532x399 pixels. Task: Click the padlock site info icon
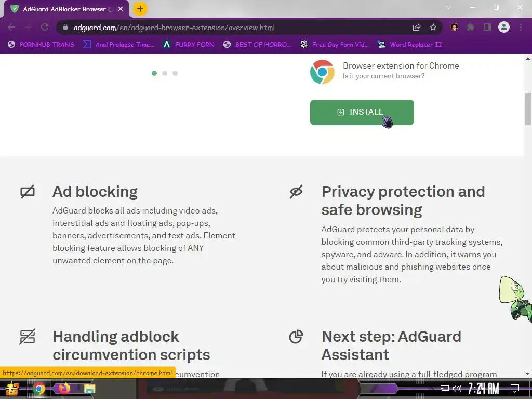[65, 27]
